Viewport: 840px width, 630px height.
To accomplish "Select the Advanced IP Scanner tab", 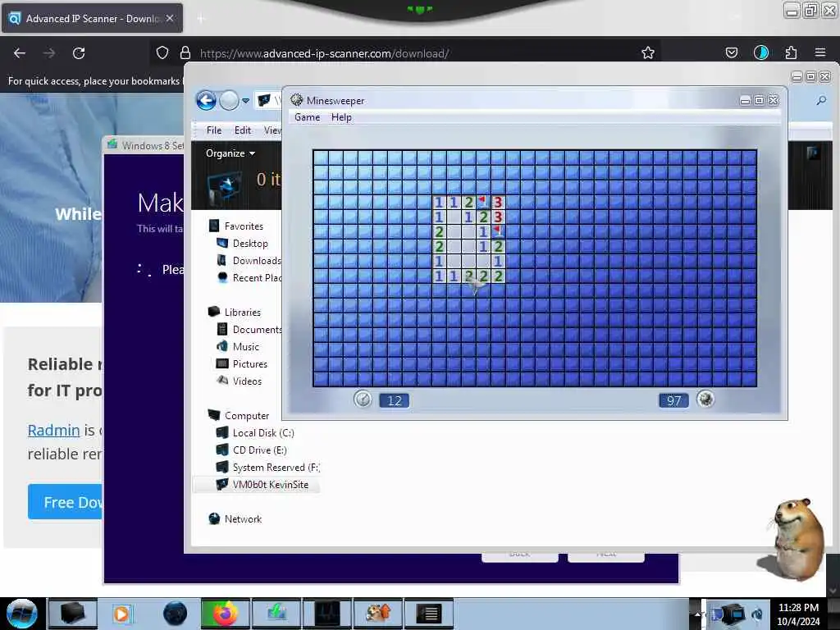I will pos(92,18).
